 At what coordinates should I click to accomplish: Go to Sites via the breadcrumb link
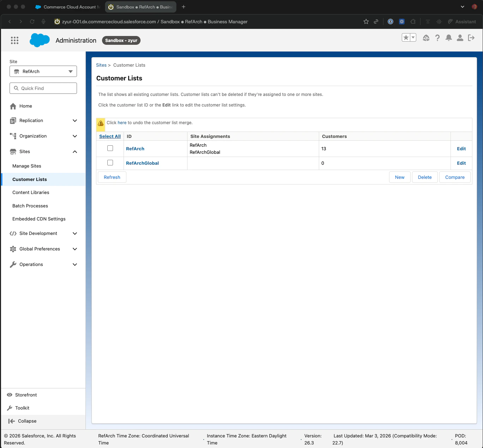101,65
